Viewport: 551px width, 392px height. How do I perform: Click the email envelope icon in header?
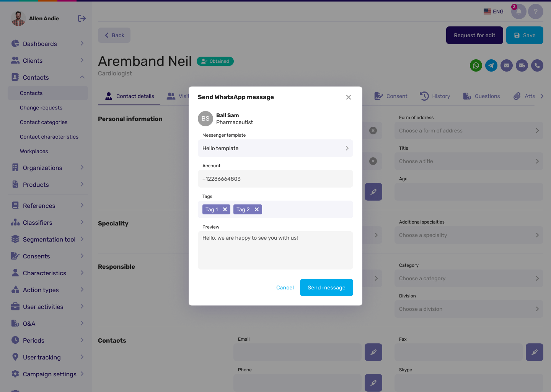click(x=507, y=65)
